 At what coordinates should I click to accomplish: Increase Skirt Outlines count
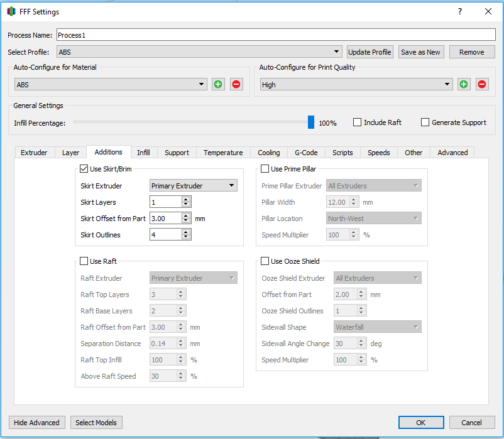pyautogui.click(x=186, y=232)
